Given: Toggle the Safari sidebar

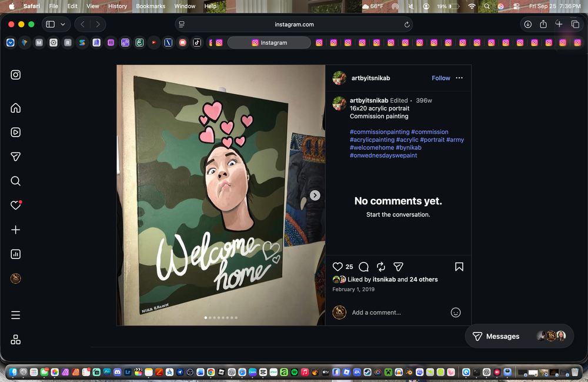Looking at the screenshot, I should click(50, 24).
